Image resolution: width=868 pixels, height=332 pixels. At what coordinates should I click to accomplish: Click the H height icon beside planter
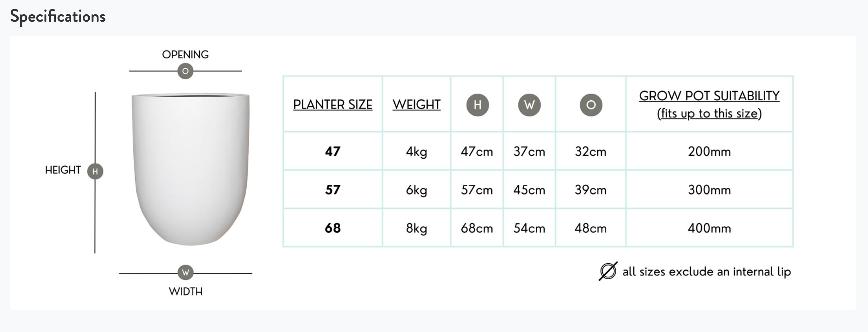pyautogui.click(x=95, y=171)
